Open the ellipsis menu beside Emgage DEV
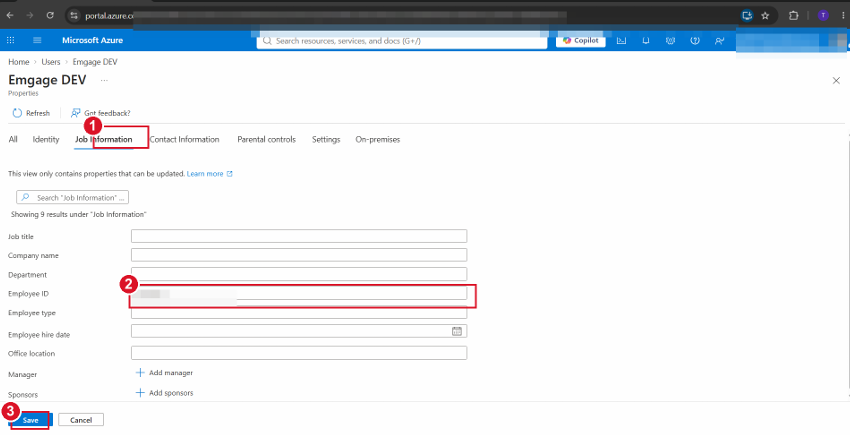 pos(104,80)
